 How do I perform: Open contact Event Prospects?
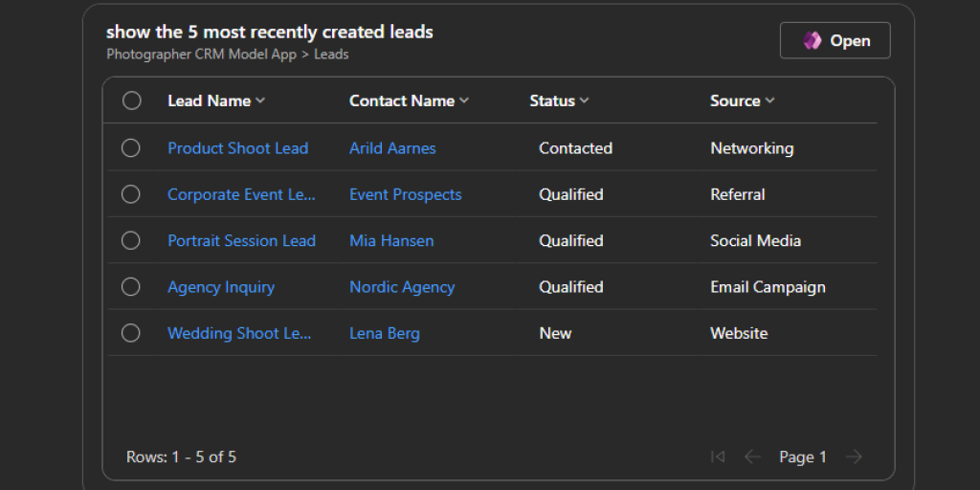tap(406, 194)
